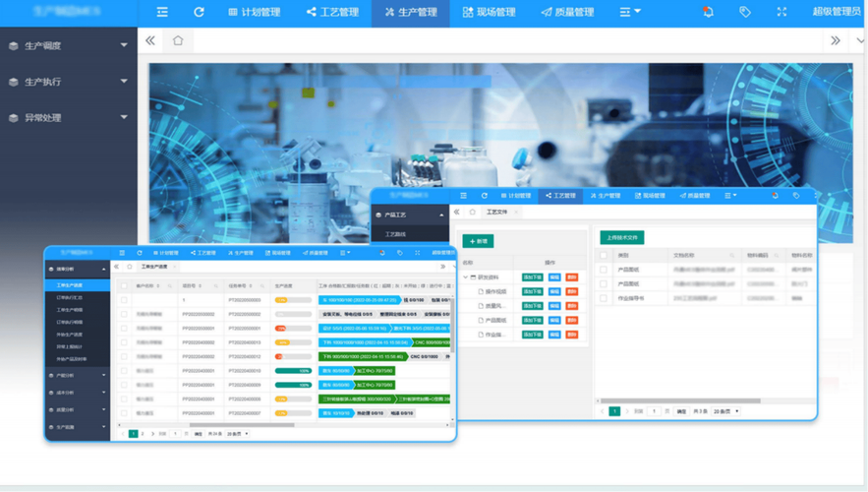This screenshot has height=492, width=868.
Task: Expand 质量分析 group in lower-left window sidebar
Action: (78, 409)
